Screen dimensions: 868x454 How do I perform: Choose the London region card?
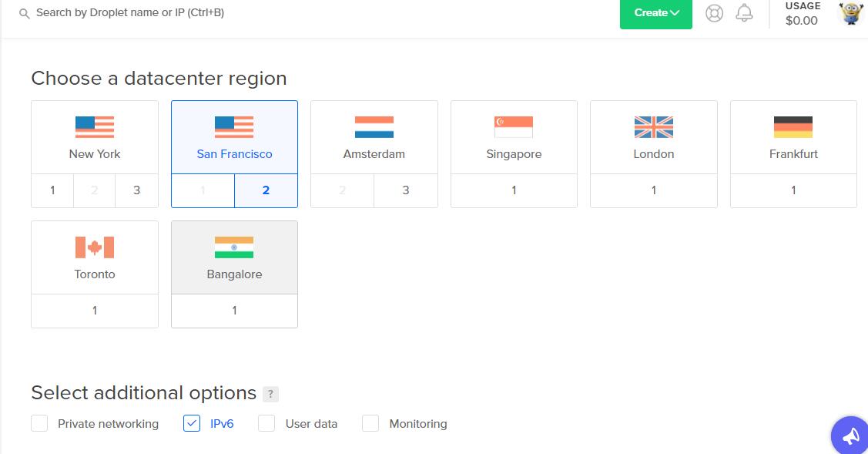click(x=653, y=136)
